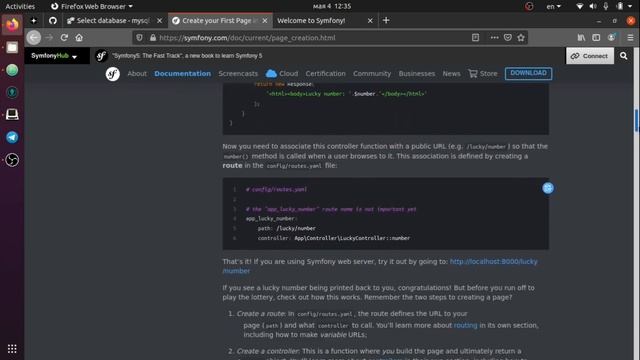640x360 pixels.
Task: Launch the green circle app in the dock
Action: click(x=12, y=70)
